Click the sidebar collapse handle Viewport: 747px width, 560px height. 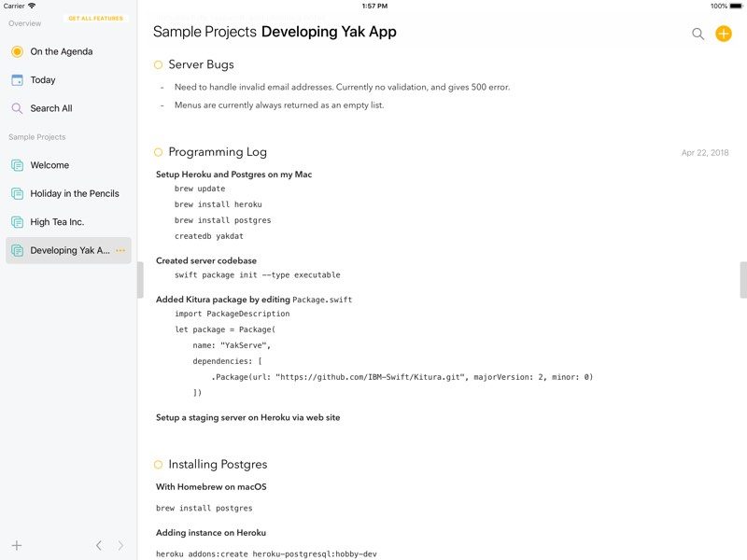(x=140, y=280)
